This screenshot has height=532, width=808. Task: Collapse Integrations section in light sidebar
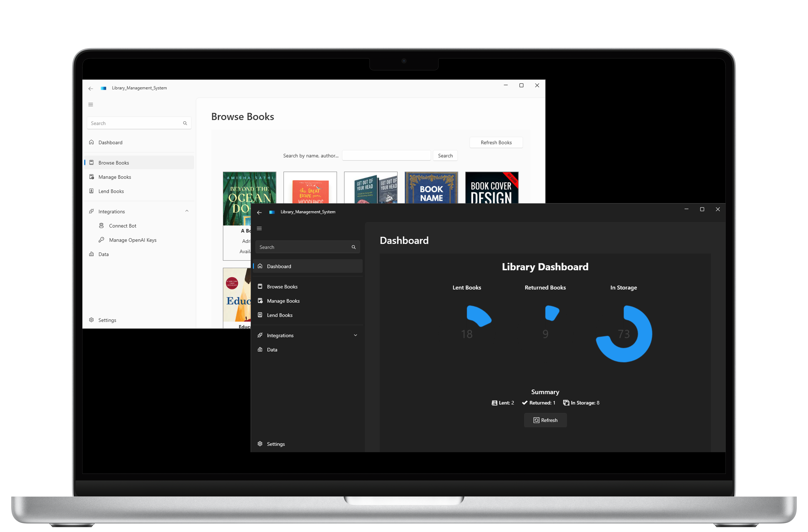point(187,211)
